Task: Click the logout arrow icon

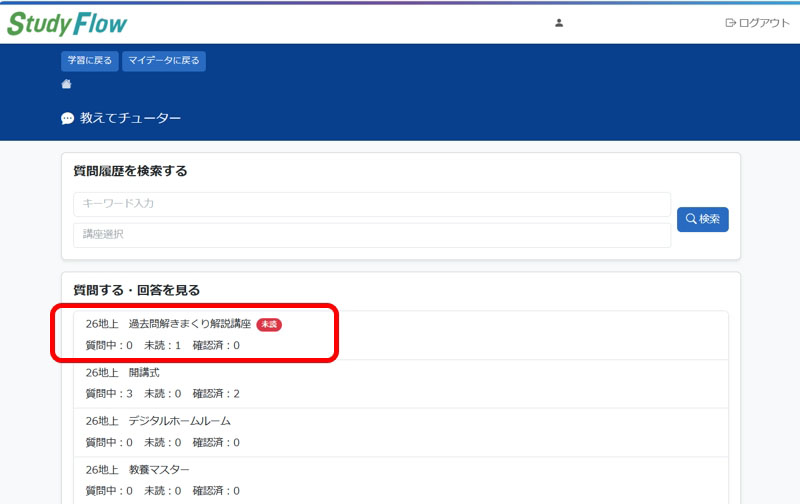Action: (730, 23)
